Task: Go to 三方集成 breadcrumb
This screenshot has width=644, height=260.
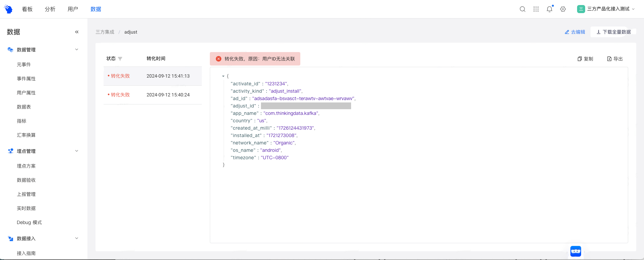Action: 105,32
